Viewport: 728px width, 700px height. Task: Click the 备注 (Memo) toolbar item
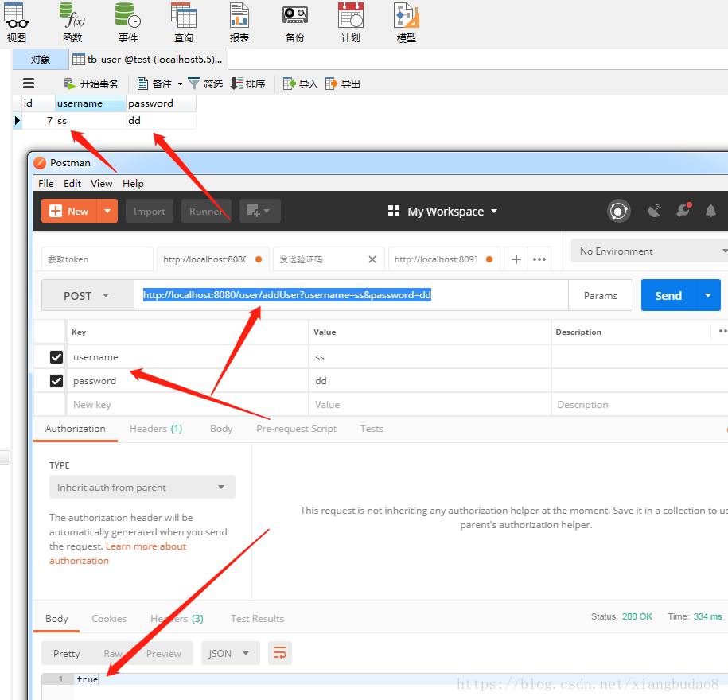[x=155, y=84]
